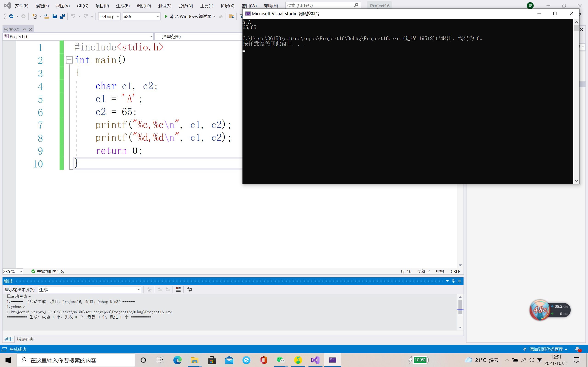Open Visual Studio from the taskbar
Image resolution: width=588 pixels, height=367 pixels.
point(315,360)
